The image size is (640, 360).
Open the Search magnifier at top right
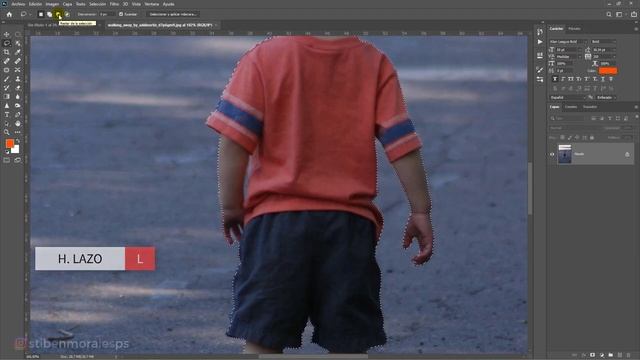pos(609,14)
